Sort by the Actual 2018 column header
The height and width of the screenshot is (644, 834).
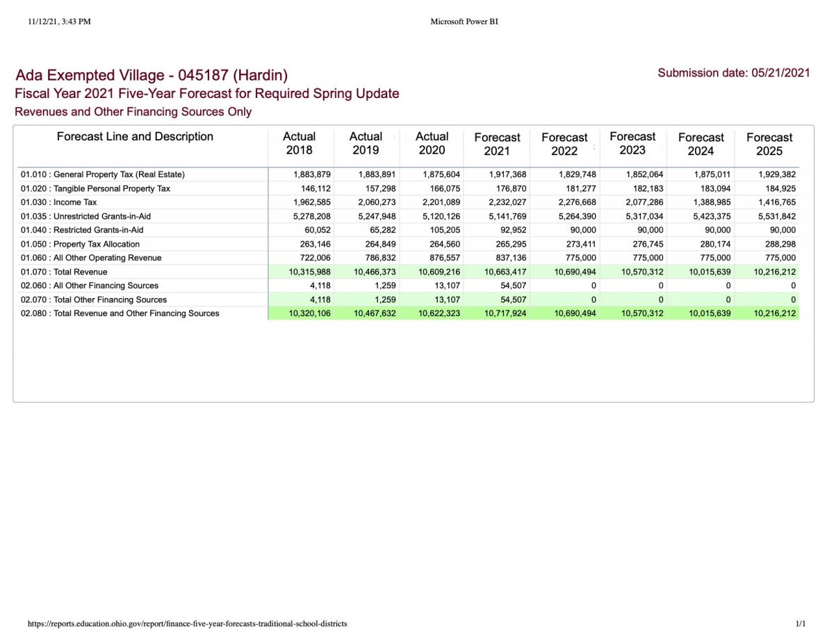300,143
